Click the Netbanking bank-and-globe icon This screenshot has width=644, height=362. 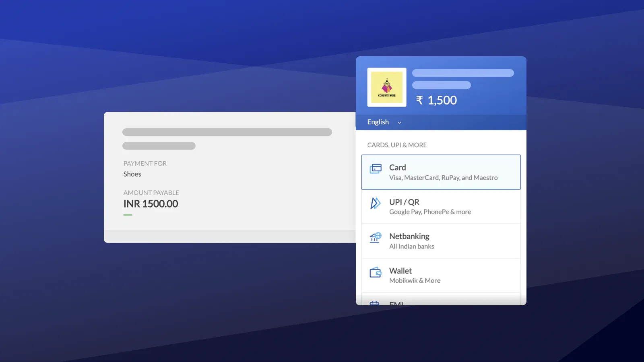[x=376, y=238]
